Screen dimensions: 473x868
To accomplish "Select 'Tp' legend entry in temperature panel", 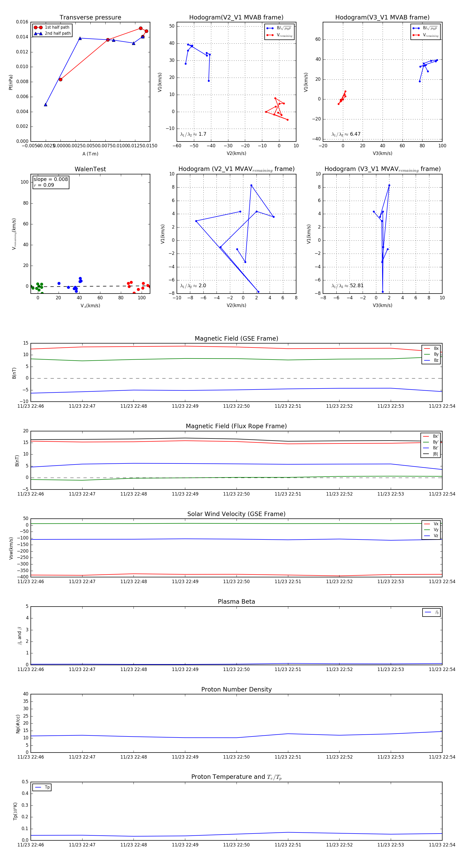I will 42,787.
